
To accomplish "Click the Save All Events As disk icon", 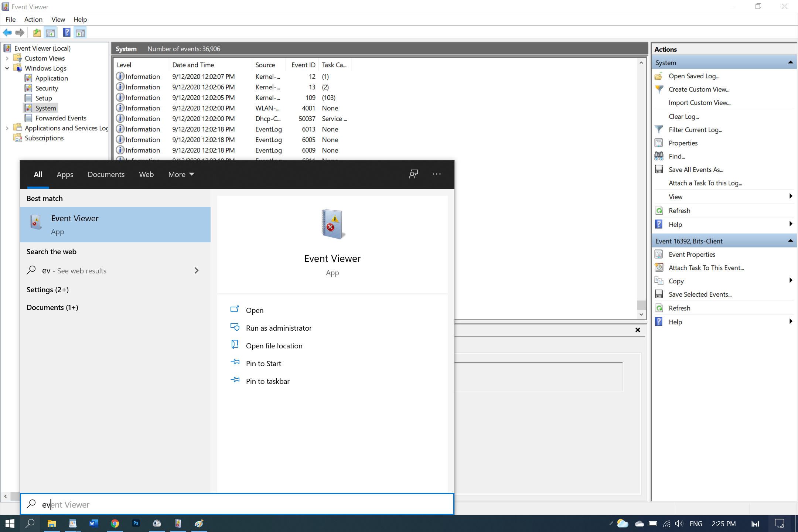I will coord(659,170).
